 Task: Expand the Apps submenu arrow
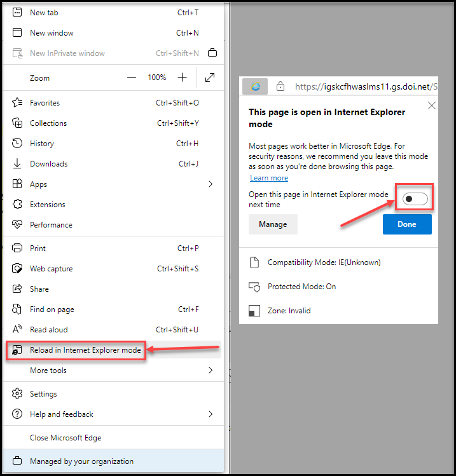click(x=211, y=184)
